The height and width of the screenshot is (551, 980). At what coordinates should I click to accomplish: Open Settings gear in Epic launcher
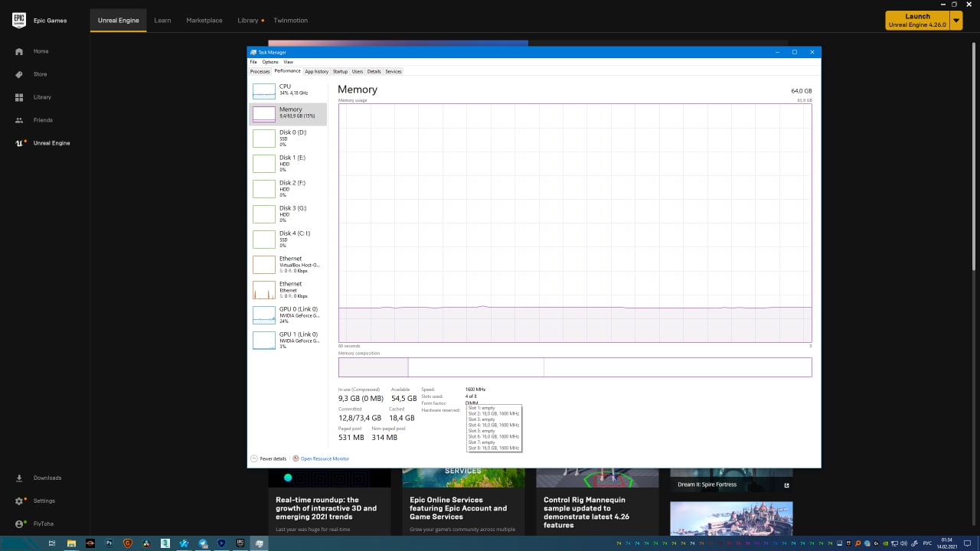pyautogui.click(x=19, y=500)
